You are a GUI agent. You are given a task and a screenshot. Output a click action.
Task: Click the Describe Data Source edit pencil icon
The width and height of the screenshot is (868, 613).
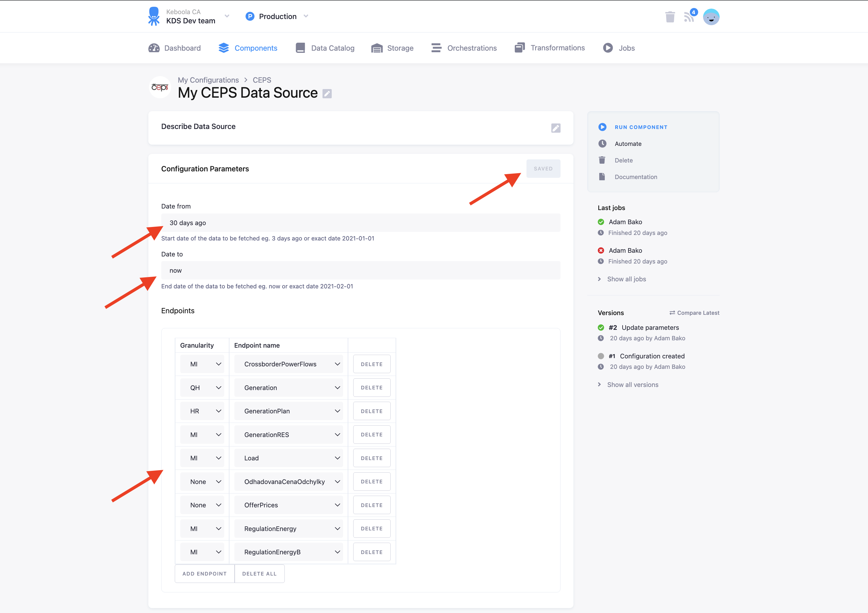pyautogui.click(x=556, y=128)
